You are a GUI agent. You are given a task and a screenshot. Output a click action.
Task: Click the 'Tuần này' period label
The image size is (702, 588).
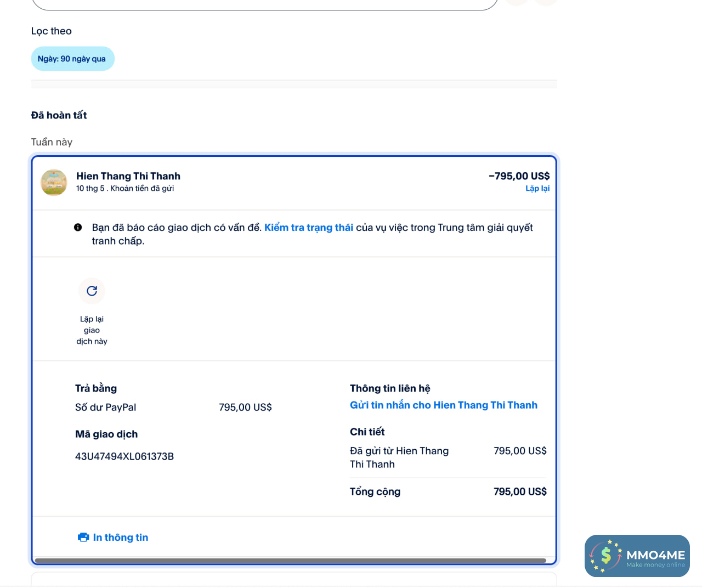[x=52, y=142]
